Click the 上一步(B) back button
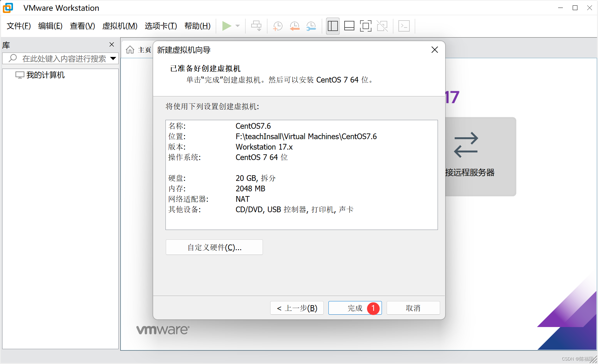Screen dimensions: 598x364 (x=297, y=308)
